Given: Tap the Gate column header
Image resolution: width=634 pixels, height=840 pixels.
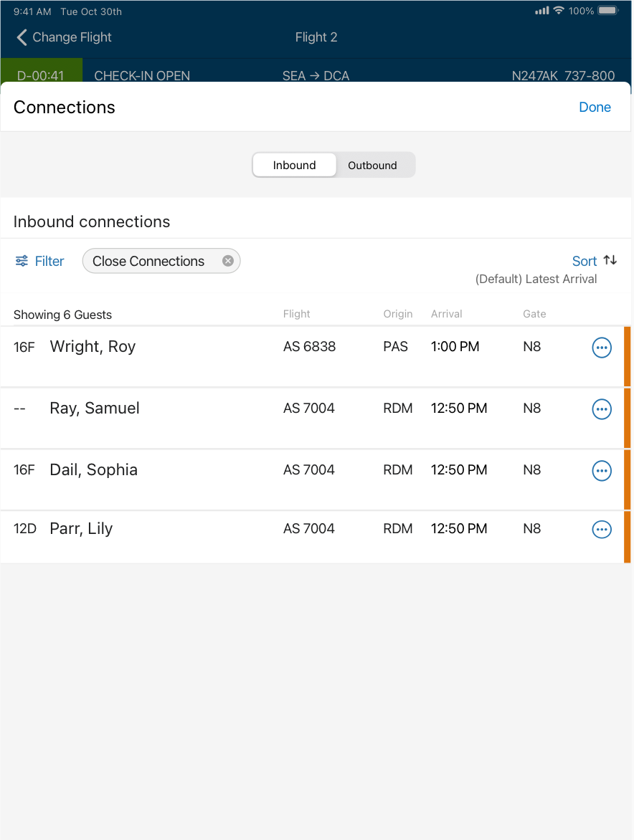Looking at the screenshot, I should pyautogui.click(x=534, y=314).
